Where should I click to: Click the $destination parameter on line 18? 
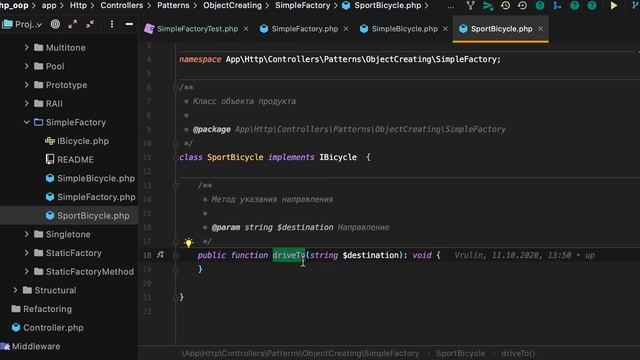(371, 255)
